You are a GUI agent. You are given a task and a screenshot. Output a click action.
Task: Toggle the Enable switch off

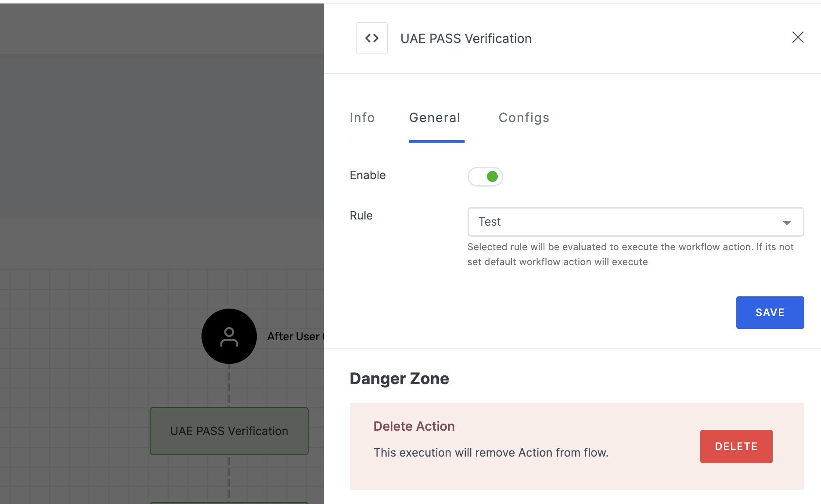coord(485,176)
